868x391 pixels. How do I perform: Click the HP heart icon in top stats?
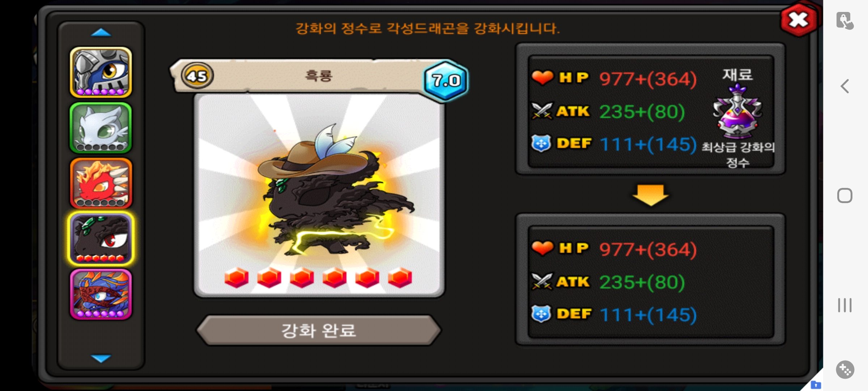coord(542,77)
